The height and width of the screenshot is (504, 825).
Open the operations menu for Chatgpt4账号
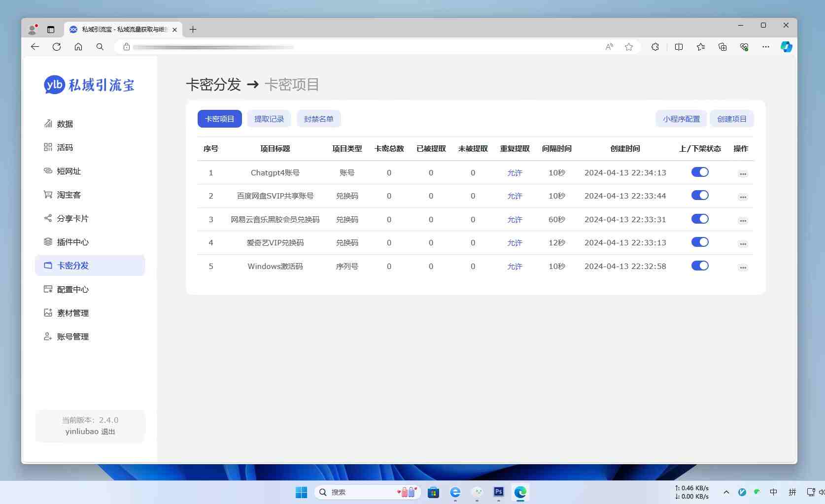[x=743, y=173]
